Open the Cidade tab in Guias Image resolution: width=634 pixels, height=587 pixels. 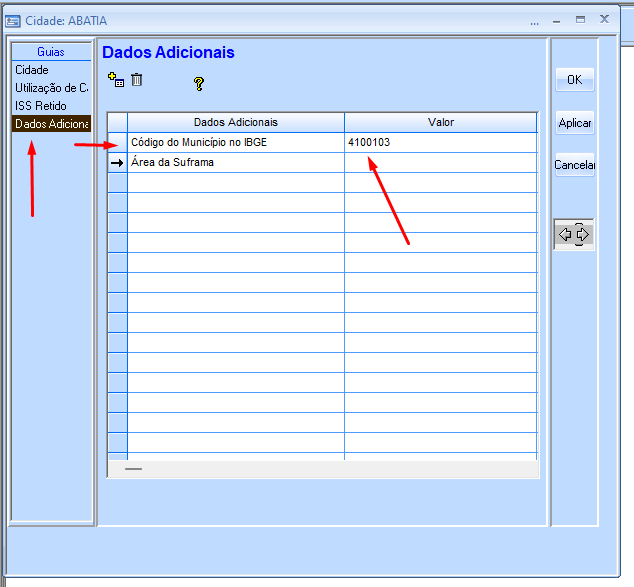[x=51, y=70]
